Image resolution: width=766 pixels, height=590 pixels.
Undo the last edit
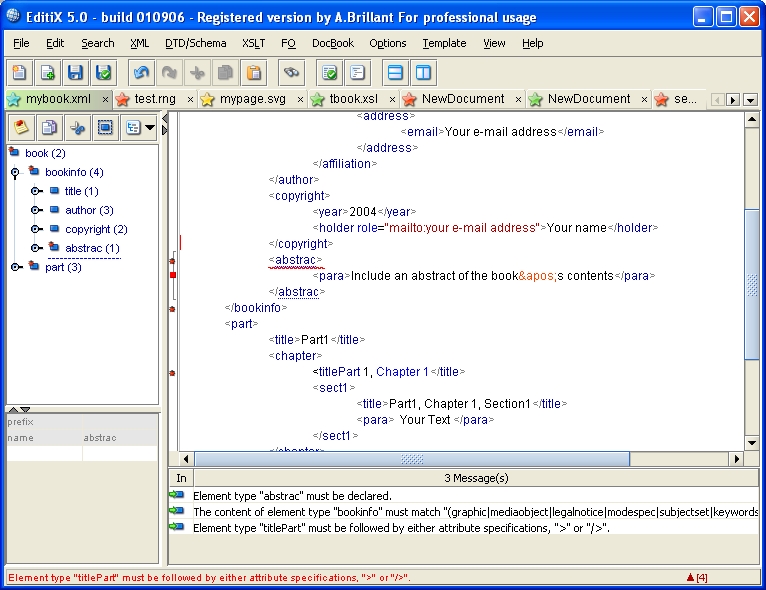coord(141,73)
